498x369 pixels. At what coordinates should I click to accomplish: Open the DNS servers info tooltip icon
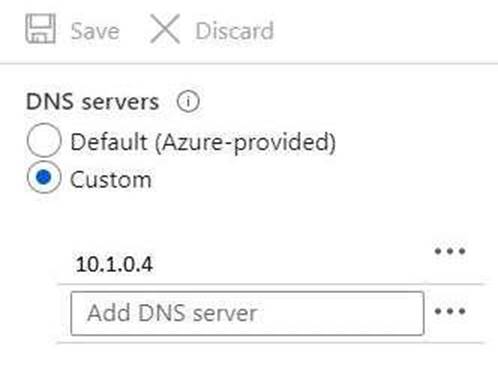pyautogui.click(x=188, y=101)
